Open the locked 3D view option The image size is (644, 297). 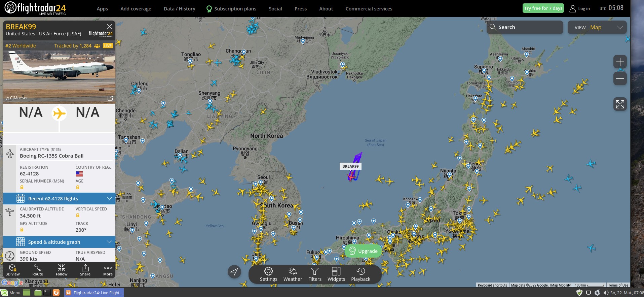[13, 270]
